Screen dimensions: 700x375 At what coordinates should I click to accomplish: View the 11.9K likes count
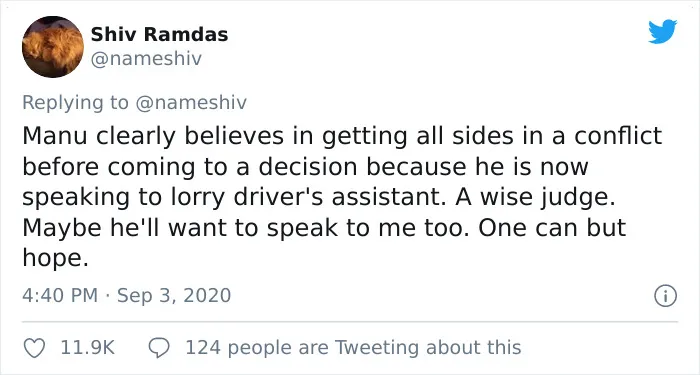pos(88,348)
